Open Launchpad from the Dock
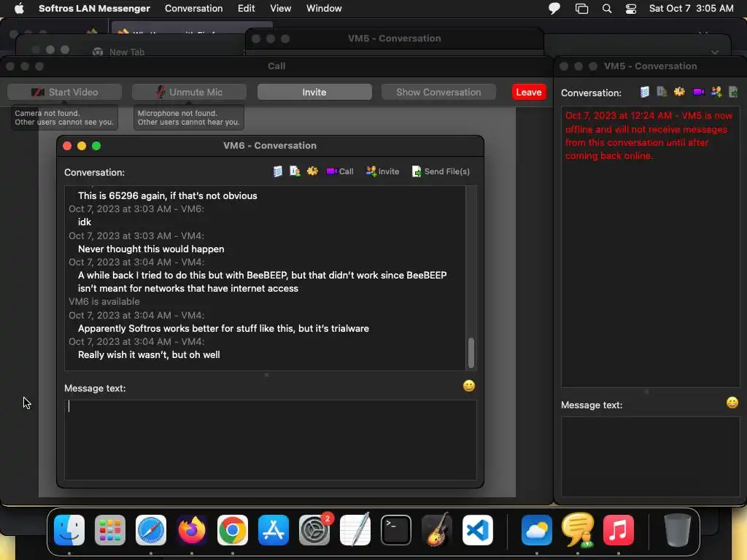Screen dimensions: 747x560 click(110, 530)
